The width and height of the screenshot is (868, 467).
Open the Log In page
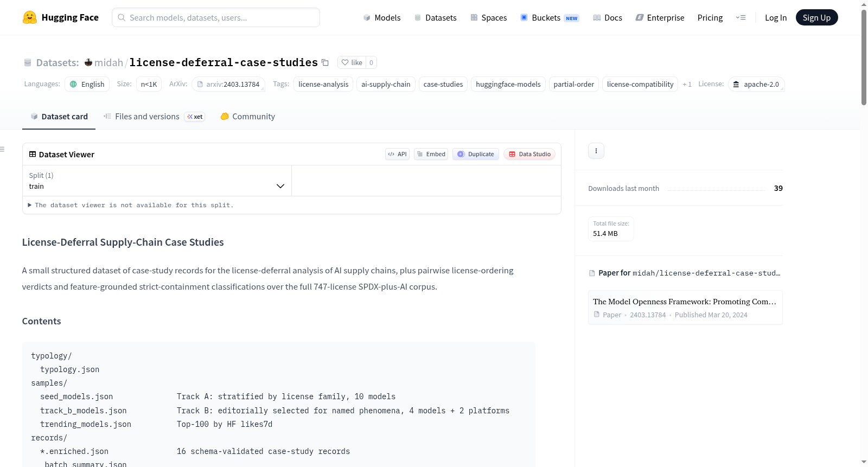click(x=776, y=17)
